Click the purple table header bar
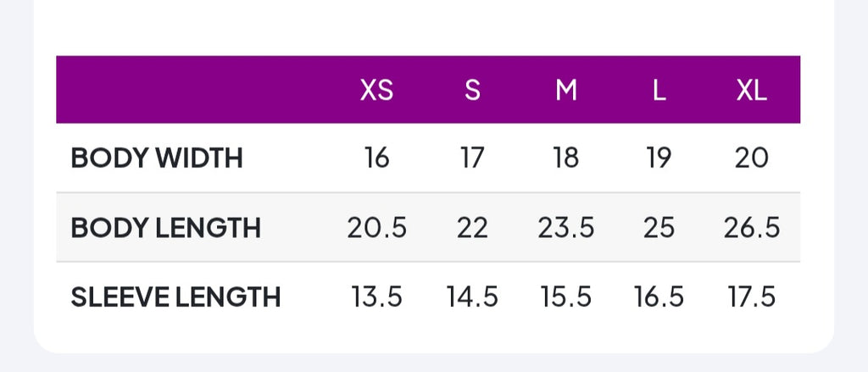Image resolution: width=868 pixels, height=372 pixels. tap(428, 89)
